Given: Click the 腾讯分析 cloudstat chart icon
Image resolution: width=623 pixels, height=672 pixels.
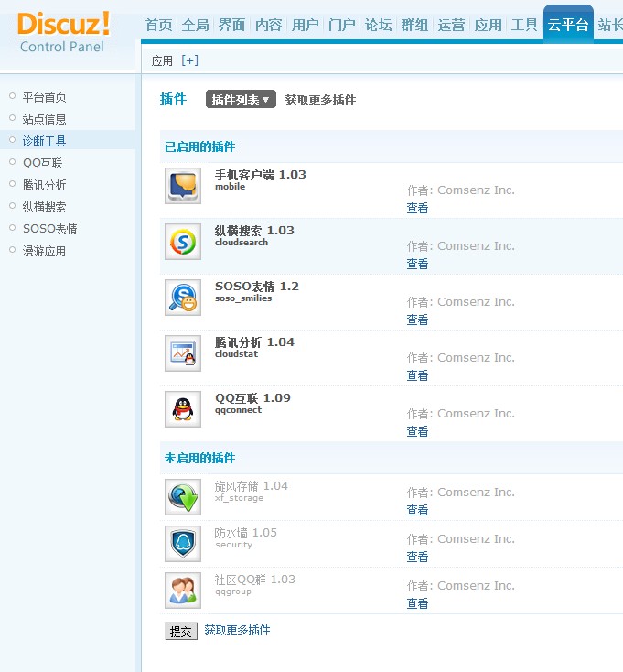Looking at the screenshot, I should click(183, 353).
